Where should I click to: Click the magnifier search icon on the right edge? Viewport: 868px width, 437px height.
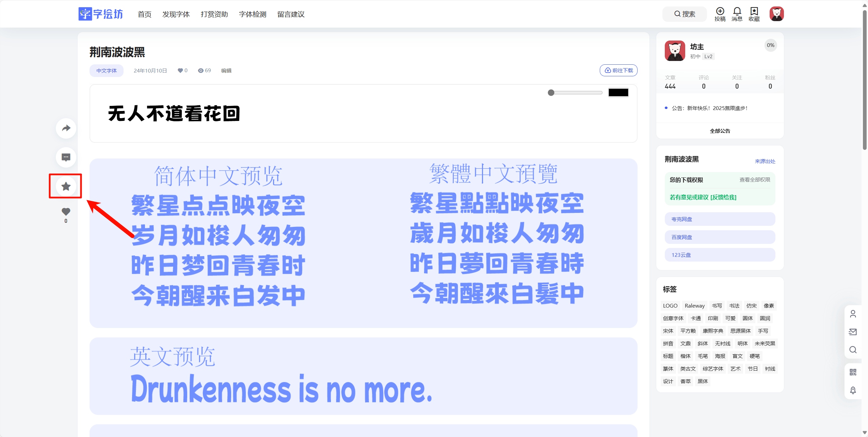pos(853,350)
